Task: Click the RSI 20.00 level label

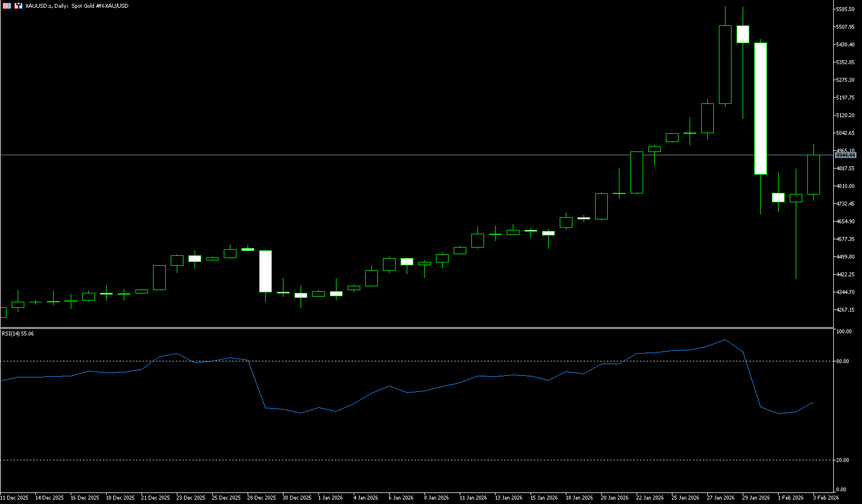Action: coord(843,460)
